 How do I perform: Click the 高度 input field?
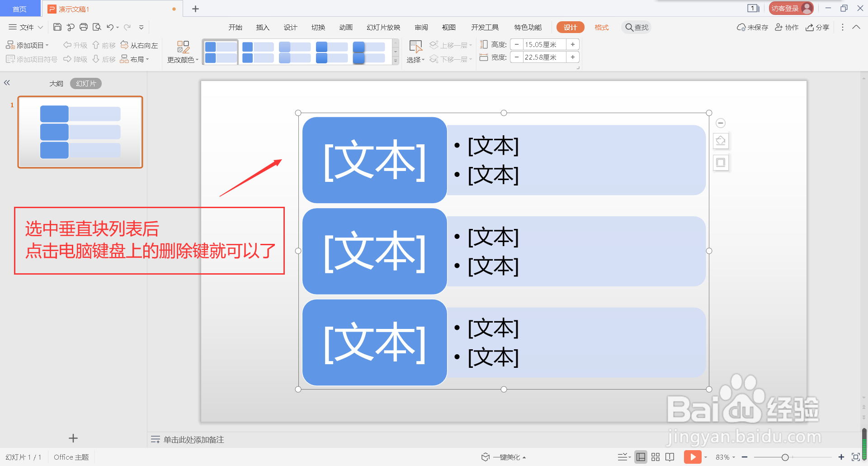545,44
